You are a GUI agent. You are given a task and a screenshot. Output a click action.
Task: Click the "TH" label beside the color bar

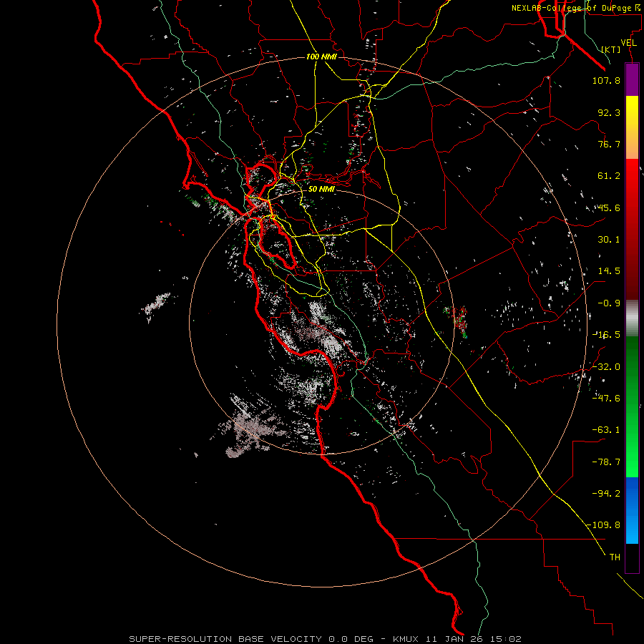[615, 557]
